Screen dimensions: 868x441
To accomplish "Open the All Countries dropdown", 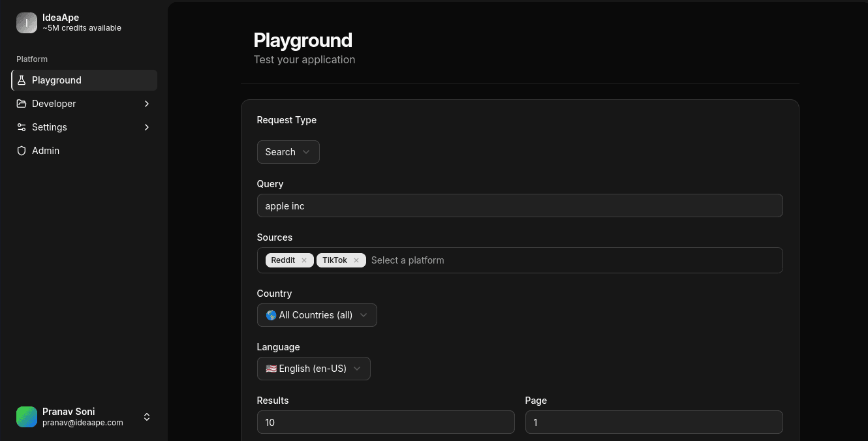I will [x=317, y=315].
